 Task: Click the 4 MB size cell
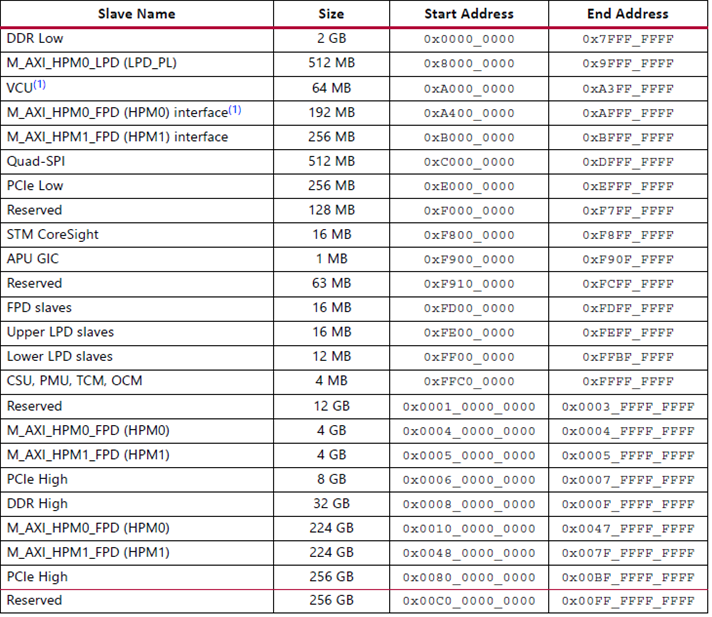(331, 380)
